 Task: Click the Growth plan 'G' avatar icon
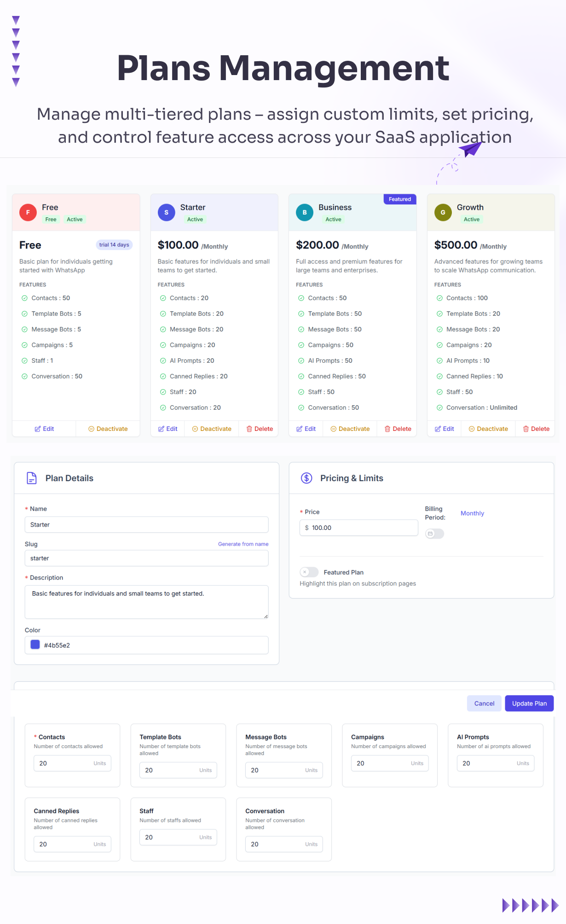pyautogui.click(x=443, y=212)
